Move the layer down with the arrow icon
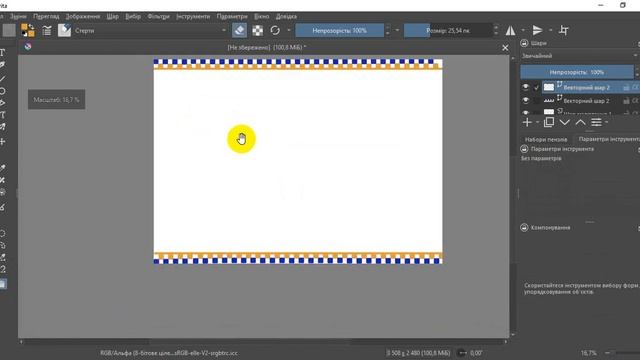 564,122
